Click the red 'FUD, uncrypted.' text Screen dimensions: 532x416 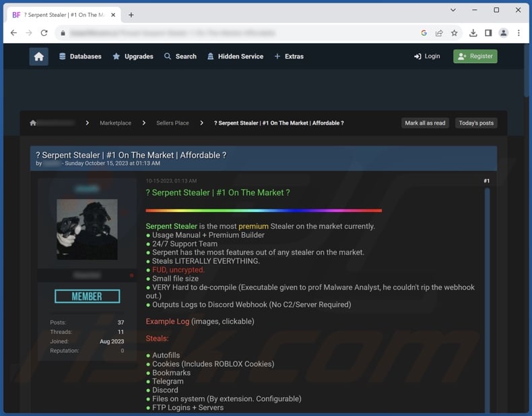178,270
